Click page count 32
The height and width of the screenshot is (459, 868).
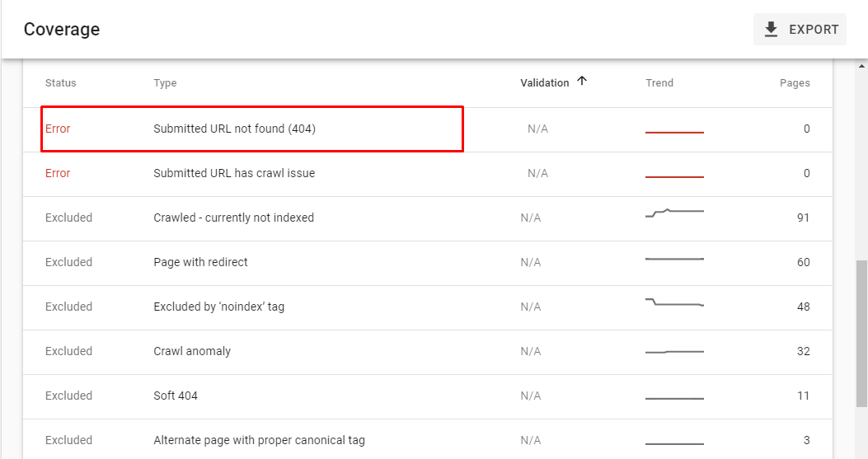point(803,352)
